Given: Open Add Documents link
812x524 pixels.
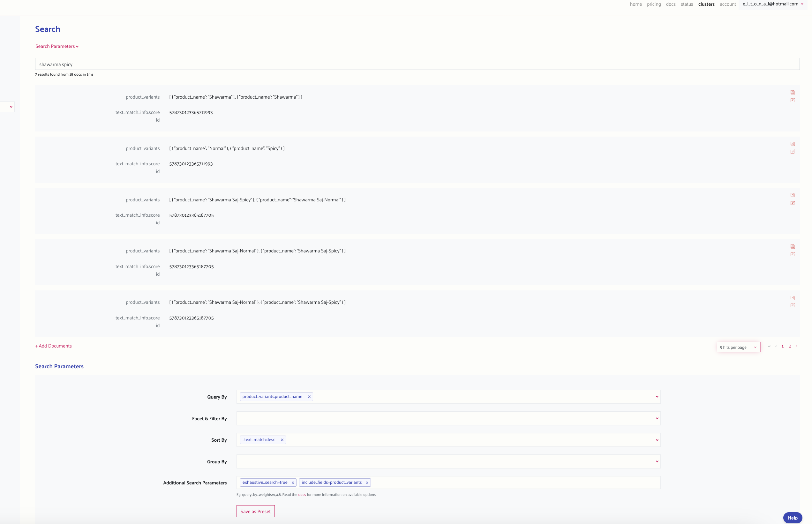Looking at the screenshot, I should (x=53, y=346).
